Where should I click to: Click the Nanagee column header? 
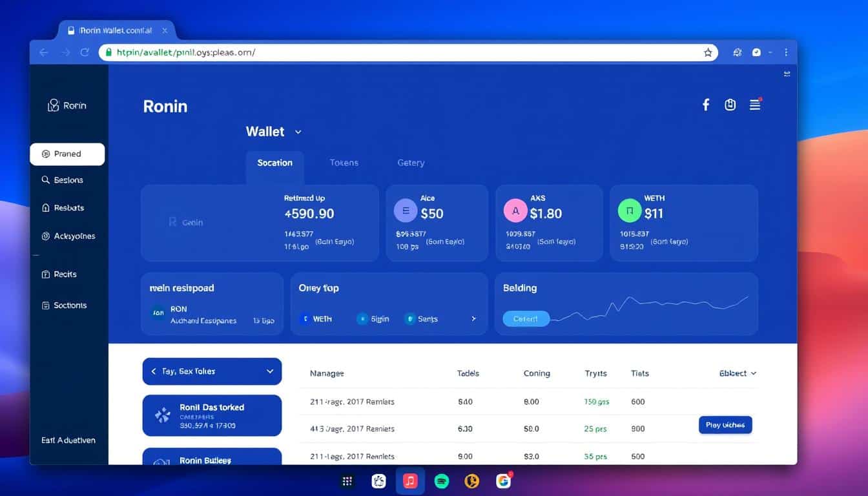pos(327,373)
